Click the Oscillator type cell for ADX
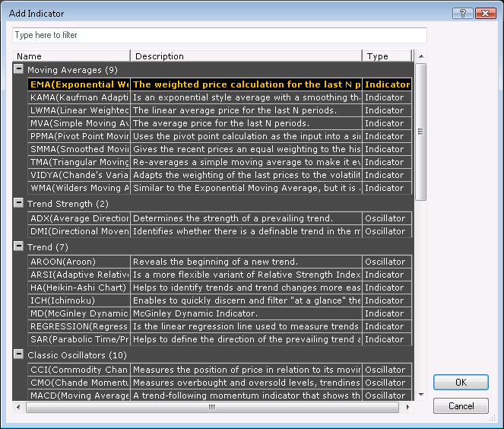 [x=387, y=218]
